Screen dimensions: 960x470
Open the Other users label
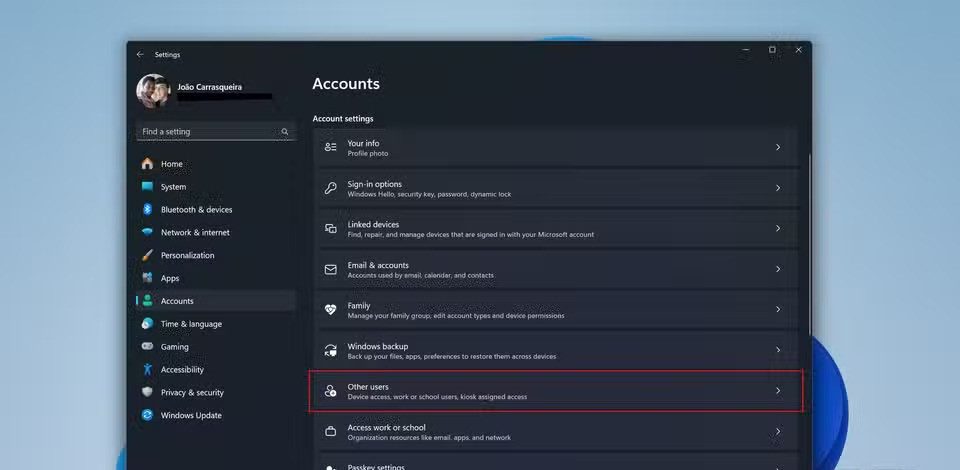point(368,387)
